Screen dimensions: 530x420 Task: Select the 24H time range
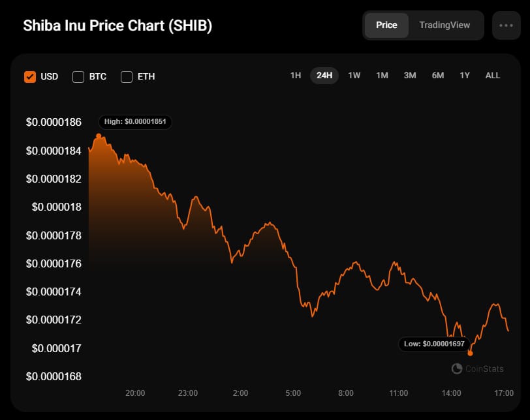point(324,76)
